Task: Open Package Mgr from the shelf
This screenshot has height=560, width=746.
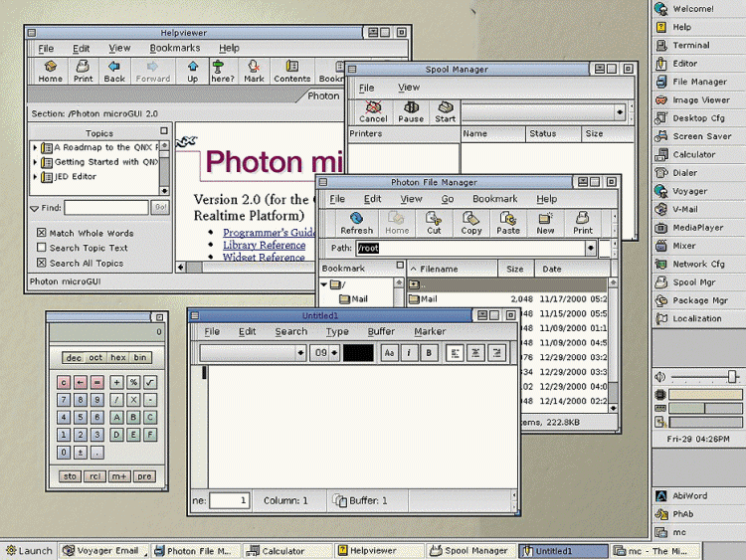Action: click(x=698, y=300)
